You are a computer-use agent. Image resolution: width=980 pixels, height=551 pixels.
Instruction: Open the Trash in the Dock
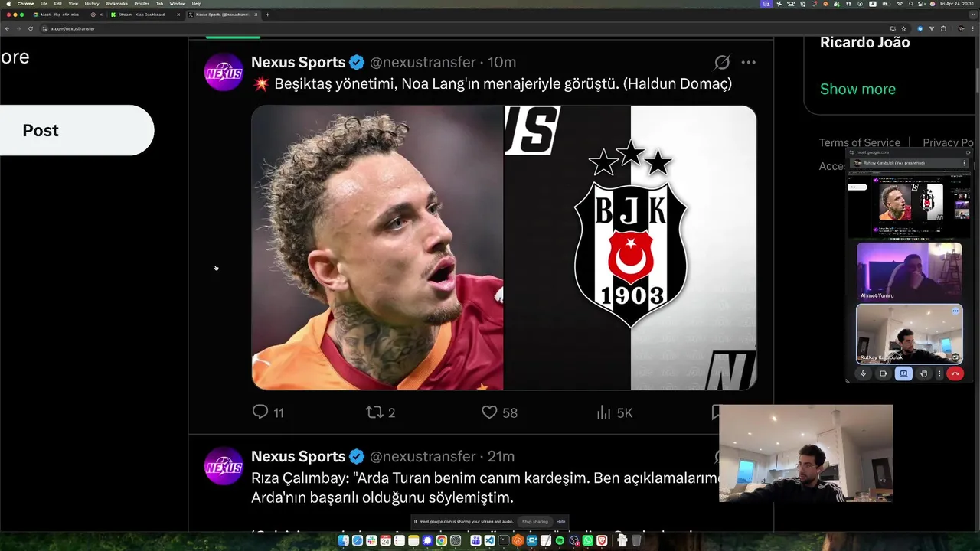tap(636, 541)
